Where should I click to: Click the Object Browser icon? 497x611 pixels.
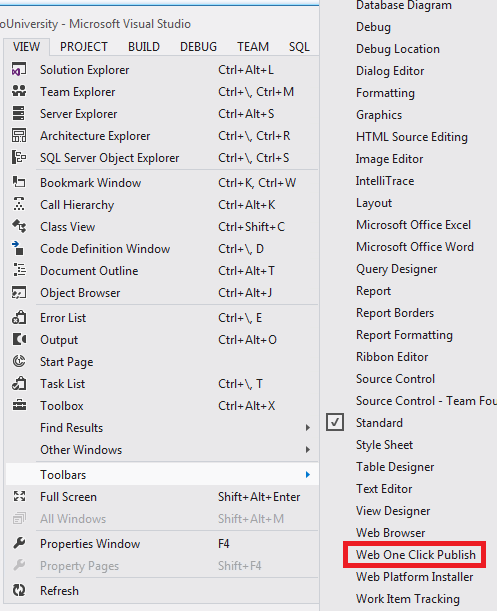pyautogui.click(x=19, y=292)
